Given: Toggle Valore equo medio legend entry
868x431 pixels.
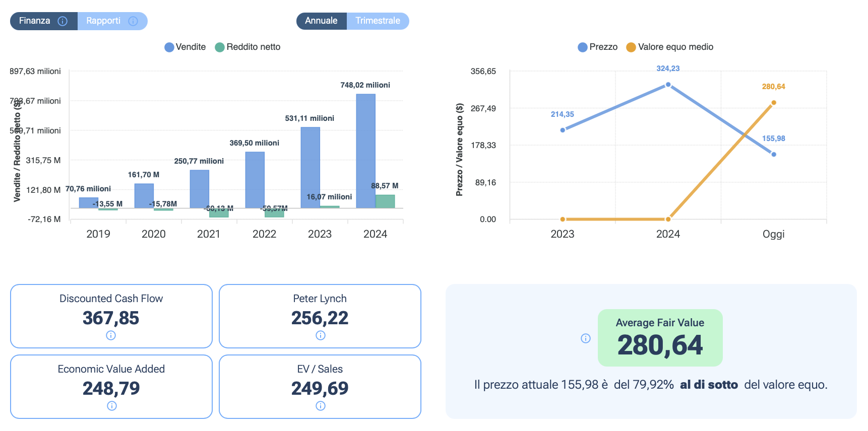Looking at the screenshot, I should pyautogui.click(x=669, y=47).
